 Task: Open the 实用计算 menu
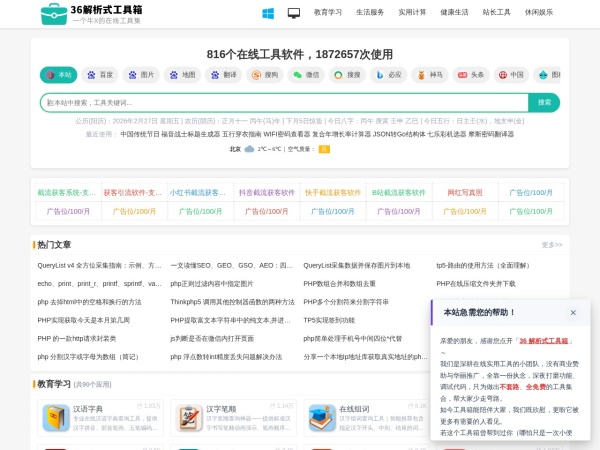412,13
